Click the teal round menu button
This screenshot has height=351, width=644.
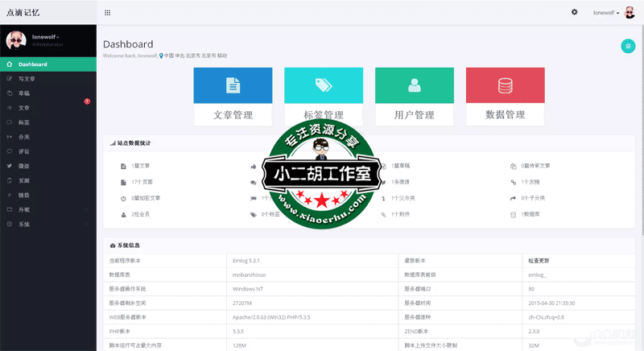(x=627, y=46)
